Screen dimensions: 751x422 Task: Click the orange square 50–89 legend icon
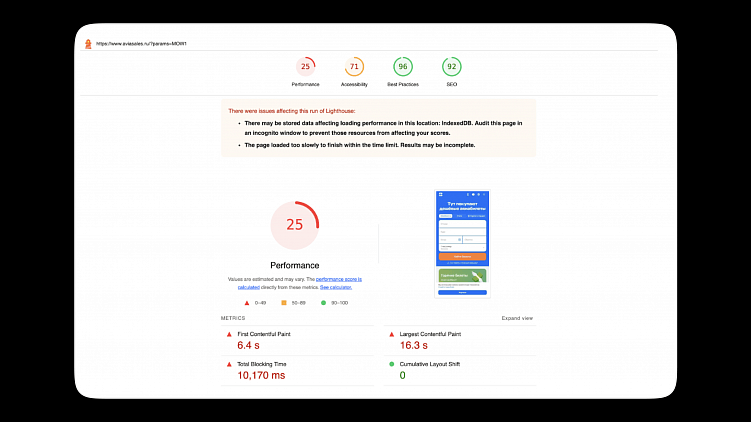[284, 303]
